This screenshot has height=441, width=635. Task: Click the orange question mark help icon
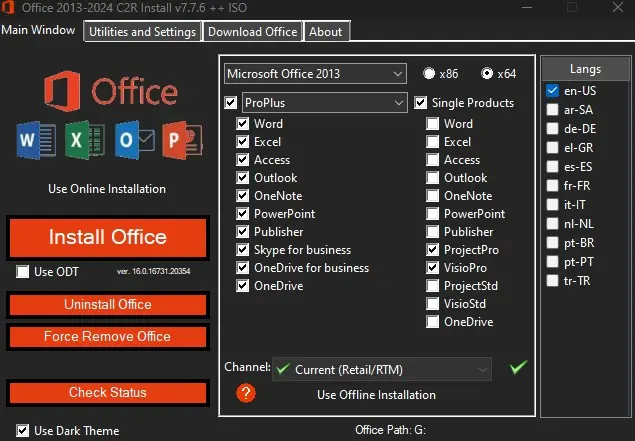[x=246, y=393]
